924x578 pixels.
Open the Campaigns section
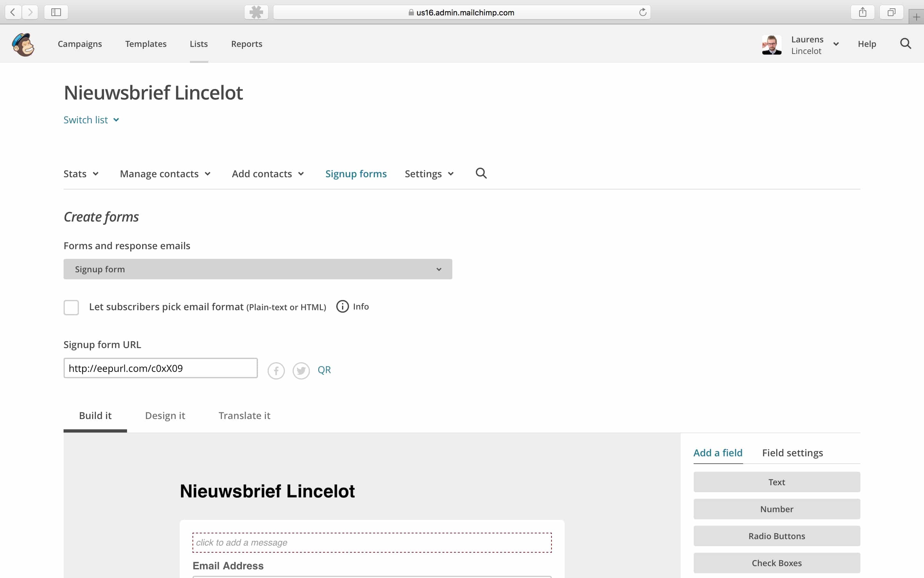(80, 44)
